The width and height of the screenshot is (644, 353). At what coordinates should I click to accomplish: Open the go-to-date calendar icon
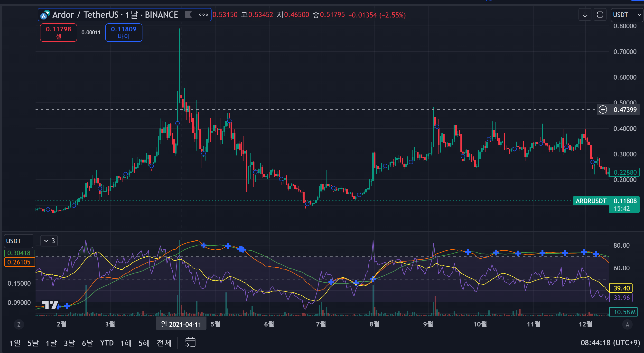pos(190,343)
